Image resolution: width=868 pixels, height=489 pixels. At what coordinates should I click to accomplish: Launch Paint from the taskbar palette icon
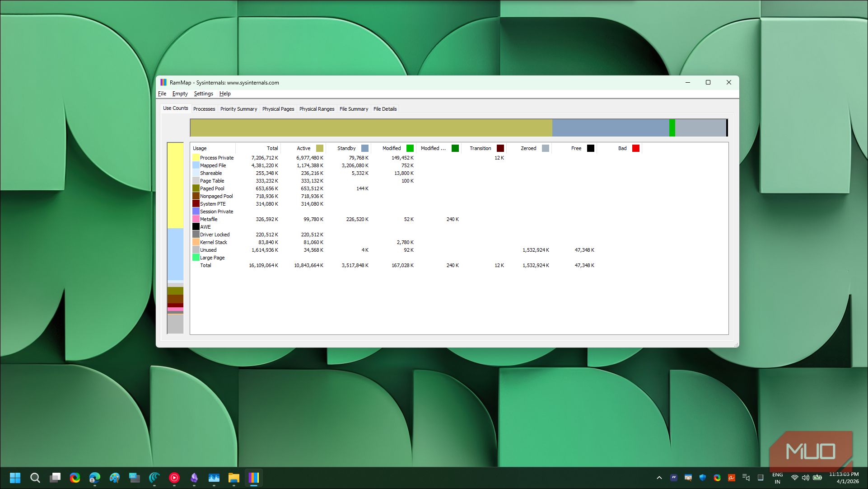tap(115, 478)
